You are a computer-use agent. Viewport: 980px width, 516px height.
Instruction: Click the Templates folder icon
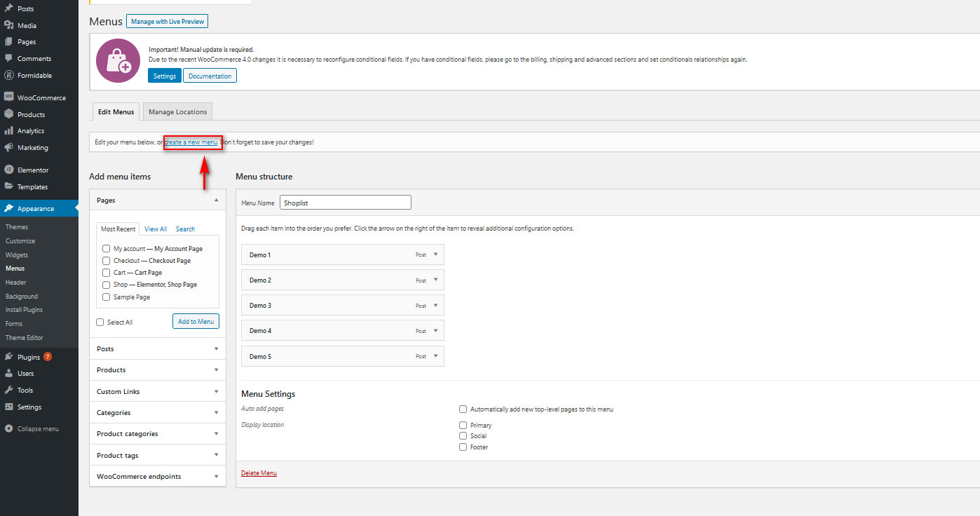click(8, 186)
